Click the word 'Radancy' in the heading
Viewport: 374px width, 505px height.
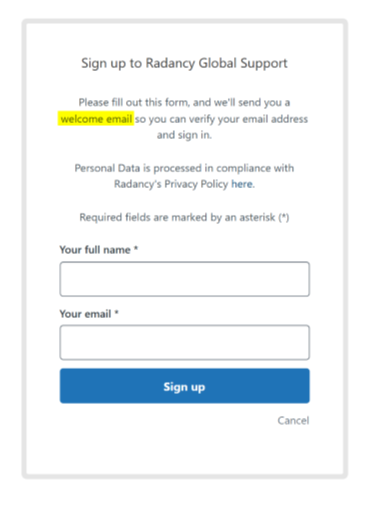170,63
